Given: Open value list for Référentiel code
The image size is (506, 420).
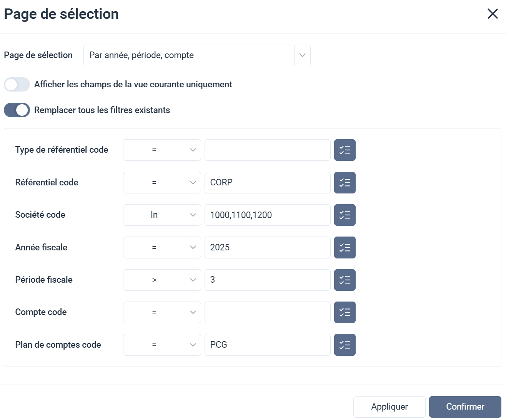Looking at the screenshot, I should 345,183.
